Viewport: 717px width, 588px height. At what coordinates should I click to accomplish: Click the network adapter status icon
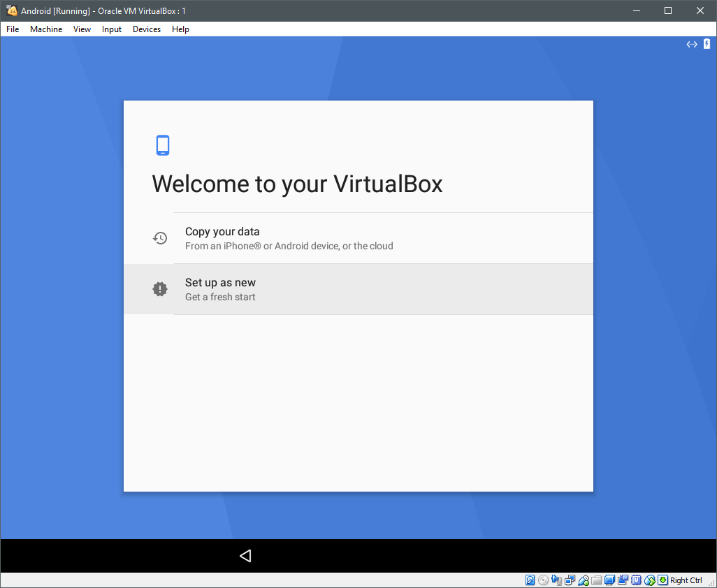click(x=570, y=580)
